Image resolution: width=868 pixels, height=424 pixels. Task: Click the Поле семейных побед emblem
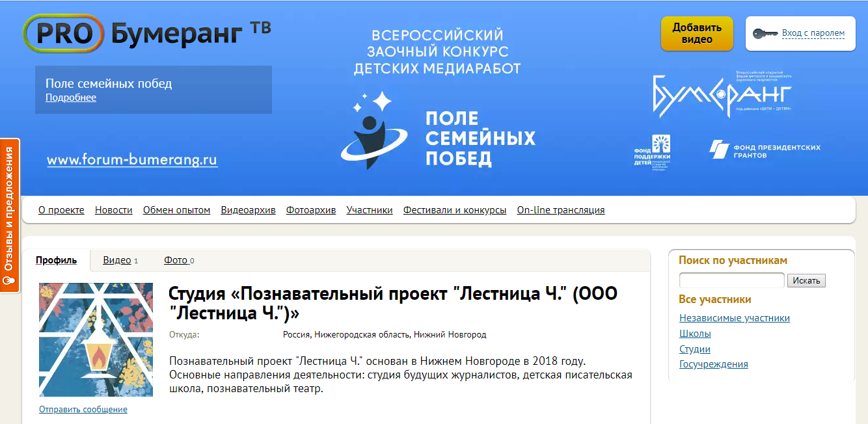373,131
